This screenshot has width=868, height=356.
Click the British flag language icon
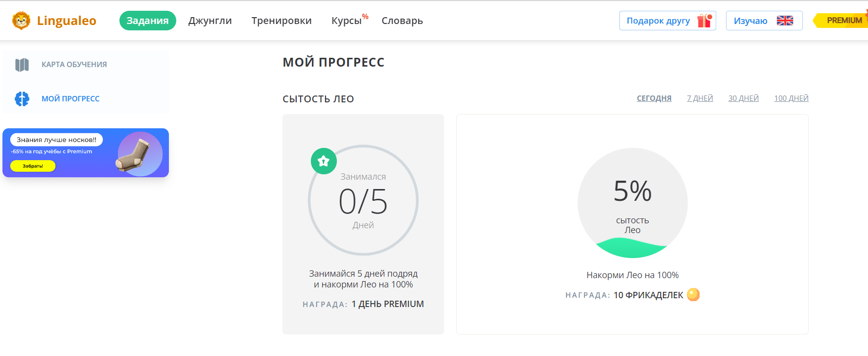(x=785, y=21)
